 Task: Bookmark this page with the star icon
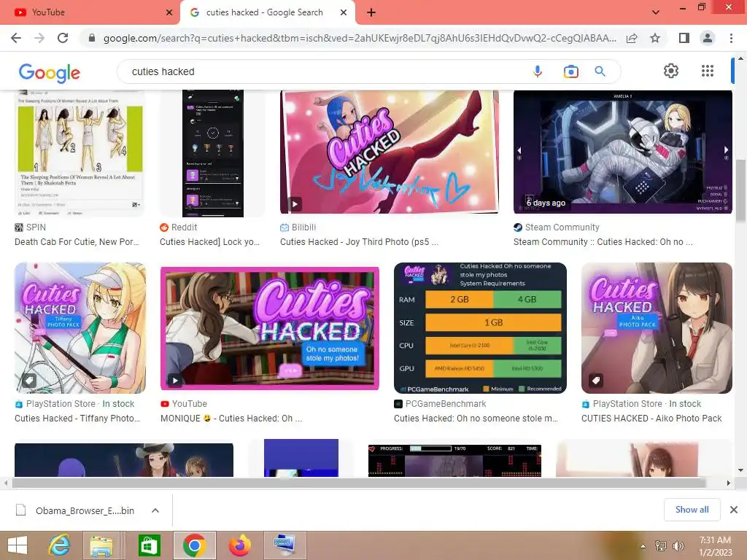pyautogui.click(x=655, y=38)
